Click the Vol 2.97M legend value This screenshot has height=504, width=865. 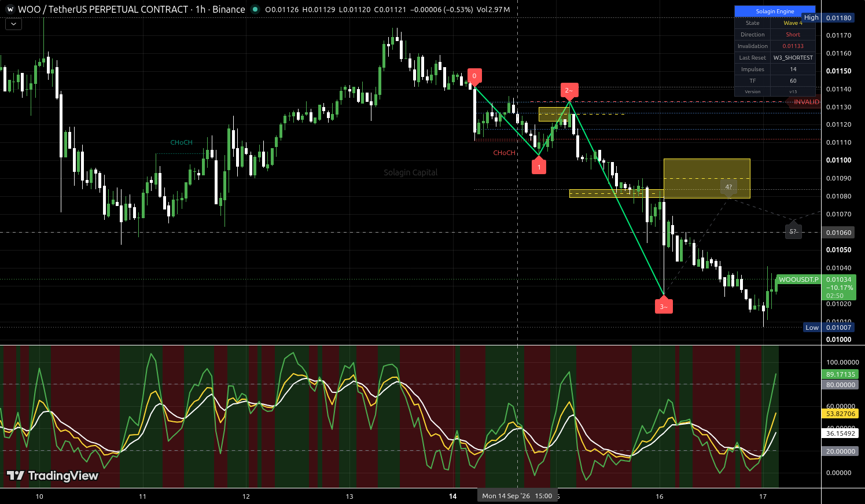coord(494,10)
